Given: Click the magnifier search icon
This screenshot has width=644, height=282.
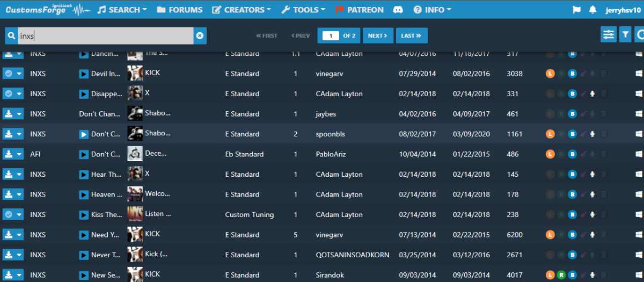Looking at the screenshot, I should pyautogui.click(x=11, y=35).
